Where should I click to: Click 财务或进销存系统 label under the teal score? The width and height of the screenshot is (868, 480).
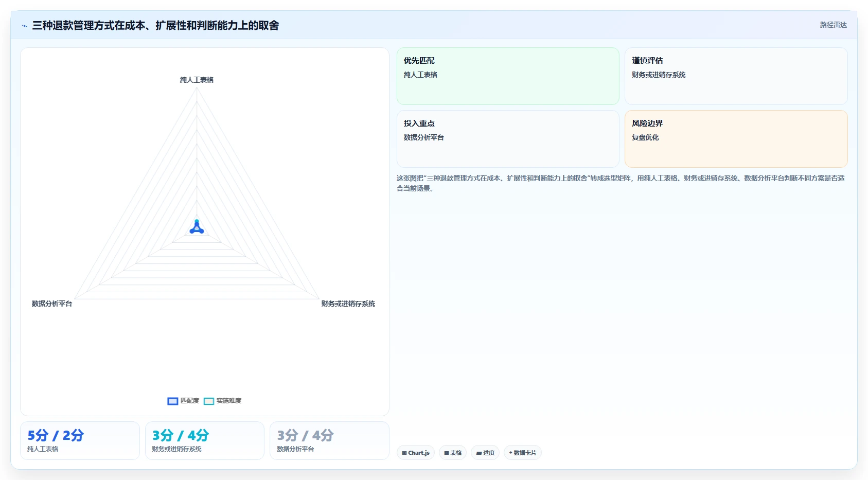[177, 449]
